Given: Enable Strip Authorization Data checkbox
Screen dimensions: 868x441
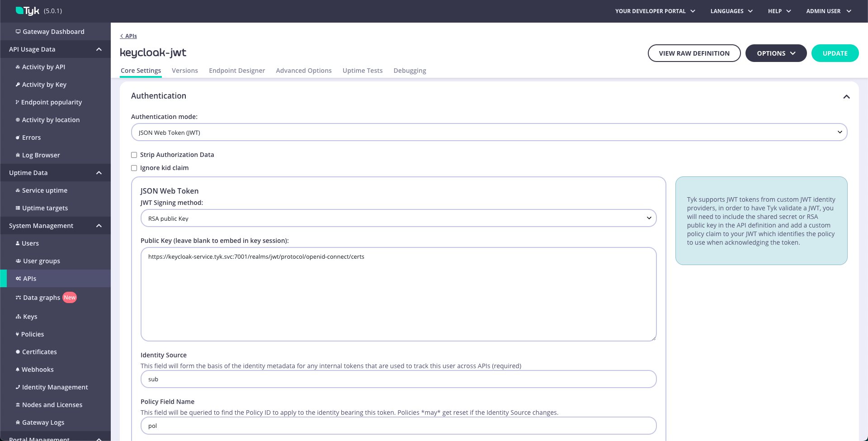Looking at the screenshot, I should tap(134, 155).
